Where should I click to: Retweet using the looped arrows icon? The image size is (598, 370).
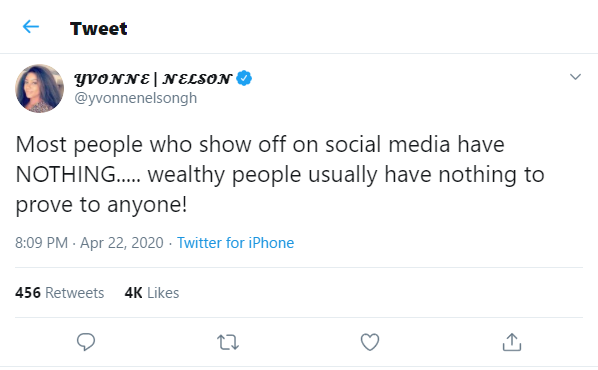click(228, 342)
